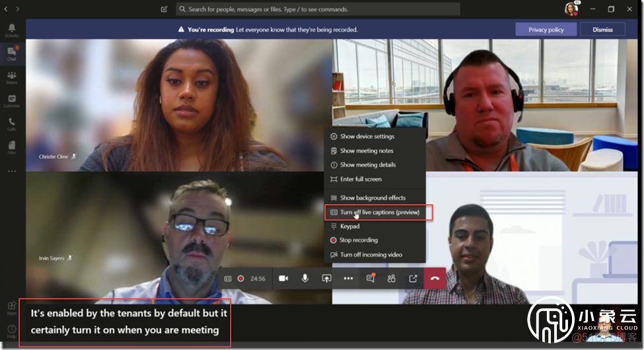
Task: Open the Keypad
Action: tap(375, 227)
